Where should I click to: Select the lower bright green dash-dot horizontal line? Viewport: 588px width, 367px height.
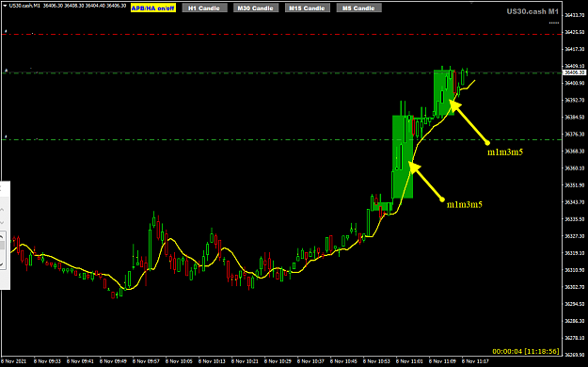[x=281, y=139]
